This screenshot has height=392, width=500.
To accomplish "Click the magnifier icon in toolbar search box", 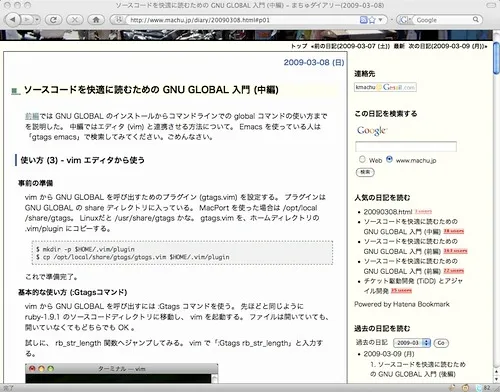I will 476,20.
